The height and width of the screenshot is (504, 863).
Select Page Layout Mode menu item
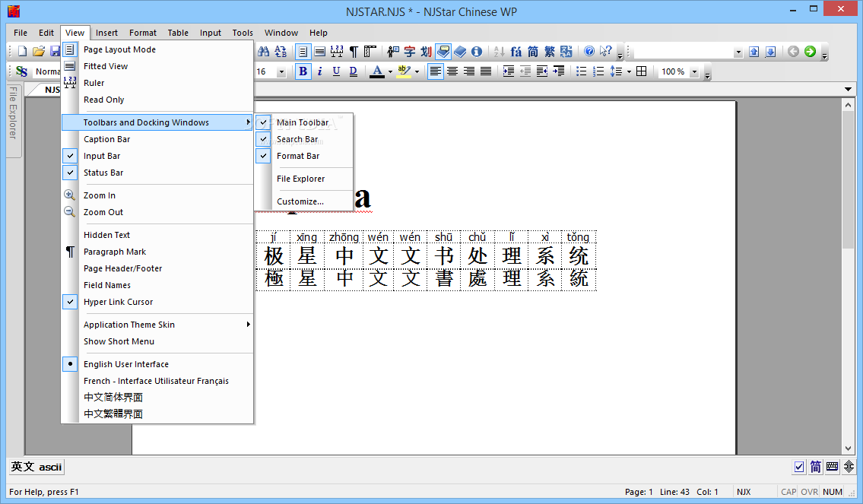pos(157,49)
